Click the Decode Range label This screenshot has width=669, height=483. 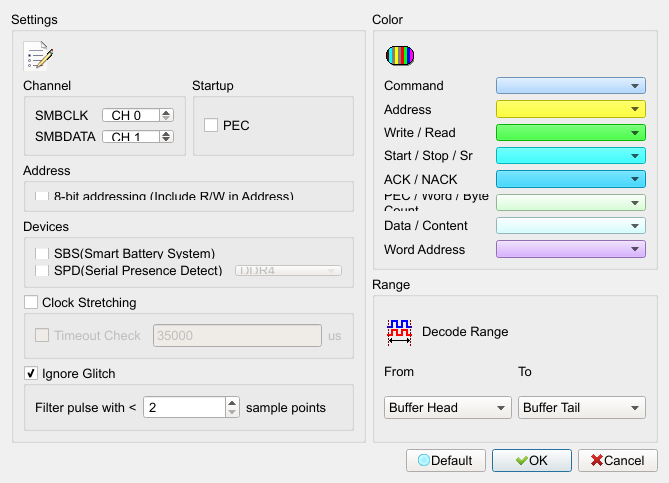point(465,332)
